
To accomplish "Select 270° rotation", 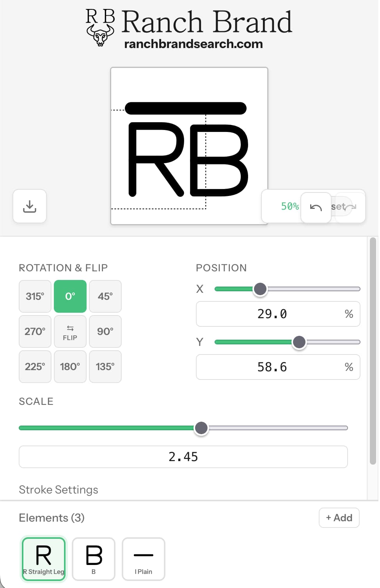I will [x=35, y=331].
